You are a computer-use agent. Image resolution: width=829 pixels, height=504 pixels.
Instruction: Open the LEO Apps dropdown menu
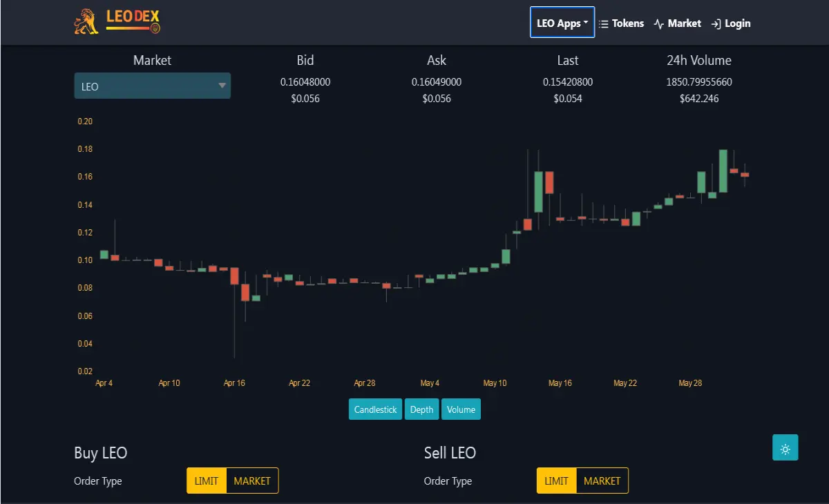562,23
